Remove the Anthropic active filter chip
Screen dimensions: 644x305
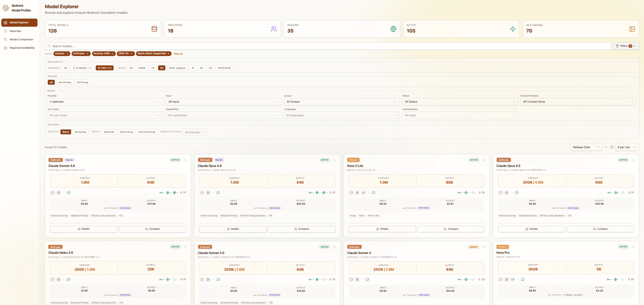click(x=88, y=54)
